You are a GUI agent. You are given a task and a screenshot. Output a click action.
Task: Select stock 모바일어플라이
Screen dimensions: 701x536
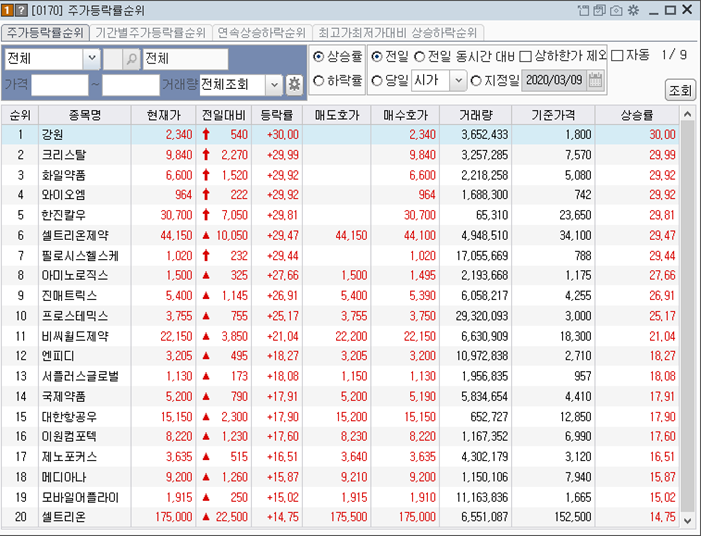pos(80,497)
